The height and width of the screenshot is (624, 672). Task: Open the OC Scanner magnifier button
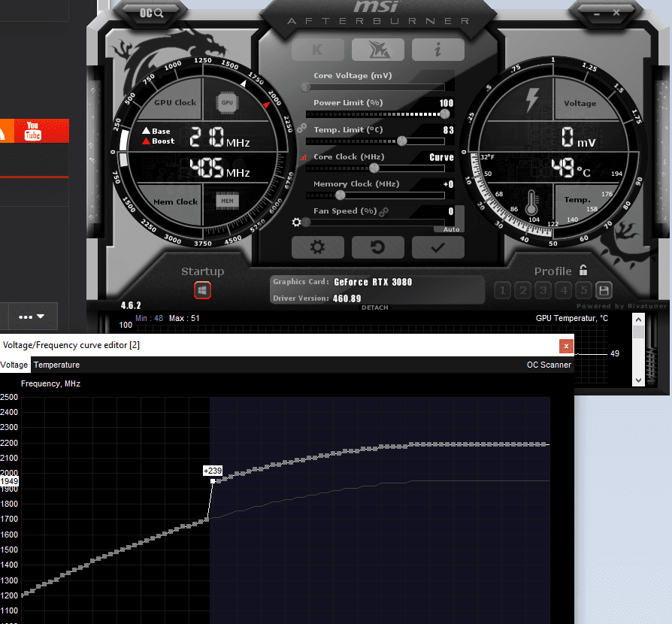pyautogui.click(x=151, y=13)
